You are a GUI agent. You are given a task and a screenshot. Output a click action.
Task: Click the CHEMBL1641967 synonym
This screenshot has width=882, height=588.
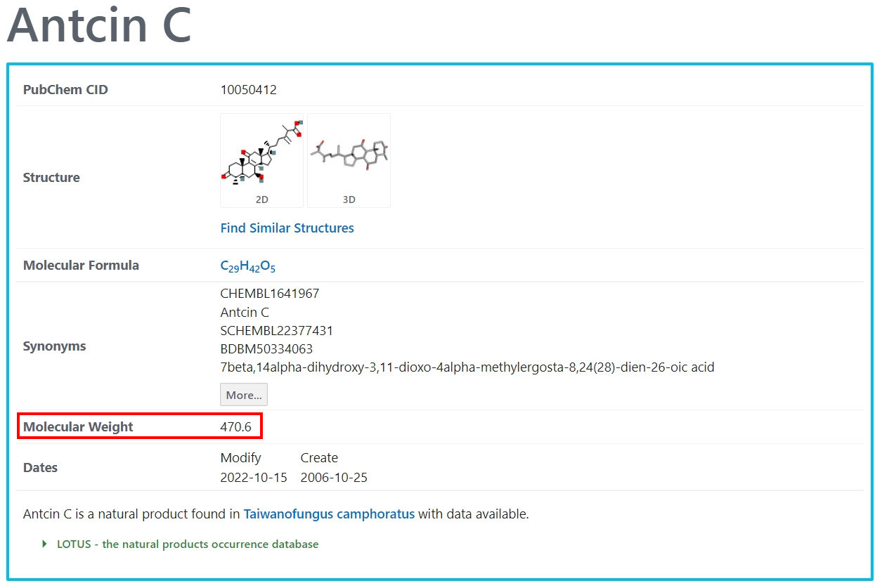(269, 294)
